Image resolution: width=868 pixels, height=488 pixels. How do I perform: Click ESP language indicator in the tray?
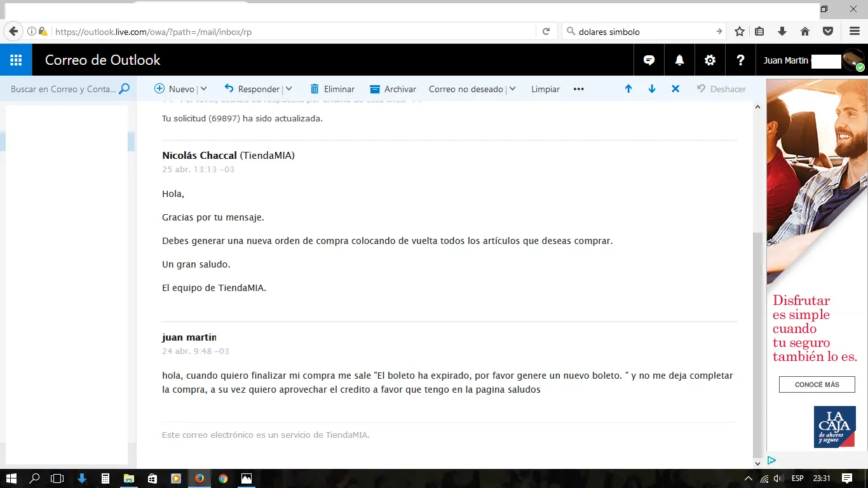coord(797,478)
